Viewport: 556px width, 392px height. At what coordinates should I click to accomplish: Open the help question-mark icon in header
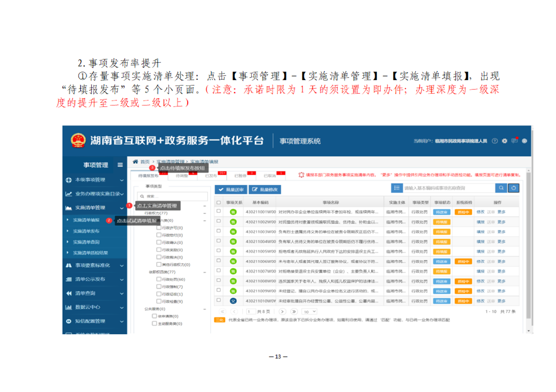tap(495, 141)
